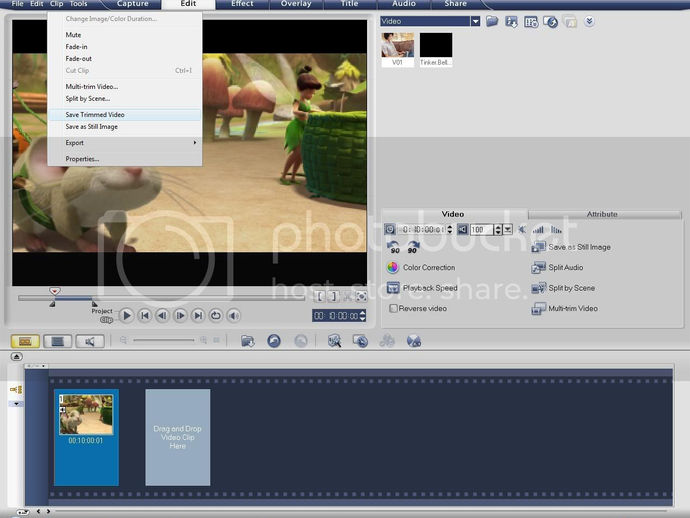
Task: Select the storyboard clip 00:10:00:01
Action: (x=86, y=437)
